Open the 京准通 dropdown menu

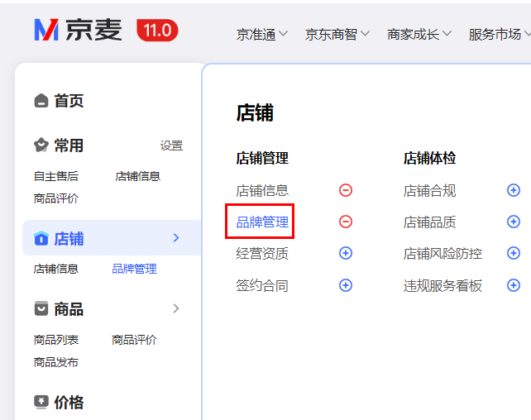261,34
